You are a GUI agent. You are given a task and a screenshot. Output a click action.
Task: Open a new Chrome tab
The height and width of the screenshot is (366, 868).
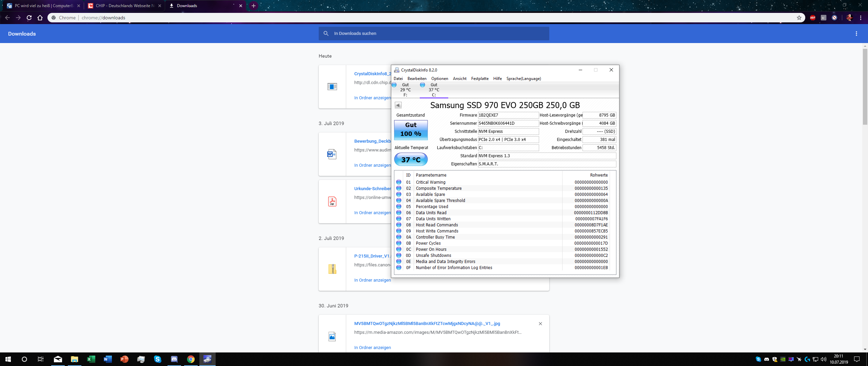click(253, 6)
